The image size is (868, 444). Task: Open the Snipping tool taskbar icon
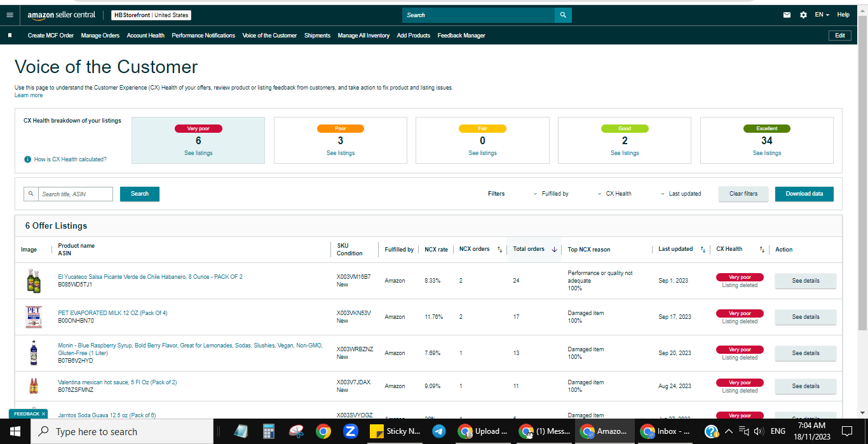[297, 431]
